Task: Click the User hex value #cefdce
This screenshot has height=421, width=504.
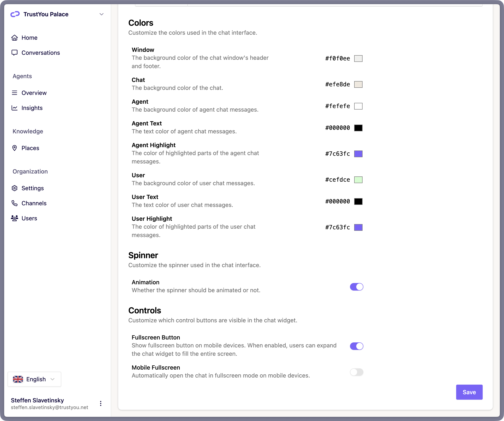Action: click(x=337, y=180)
